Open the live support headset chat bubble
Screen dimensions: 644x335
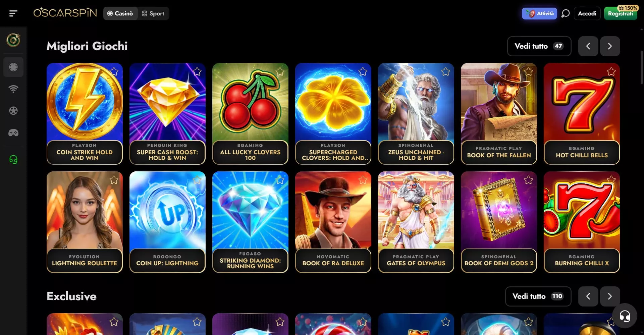tap(625, 316)
